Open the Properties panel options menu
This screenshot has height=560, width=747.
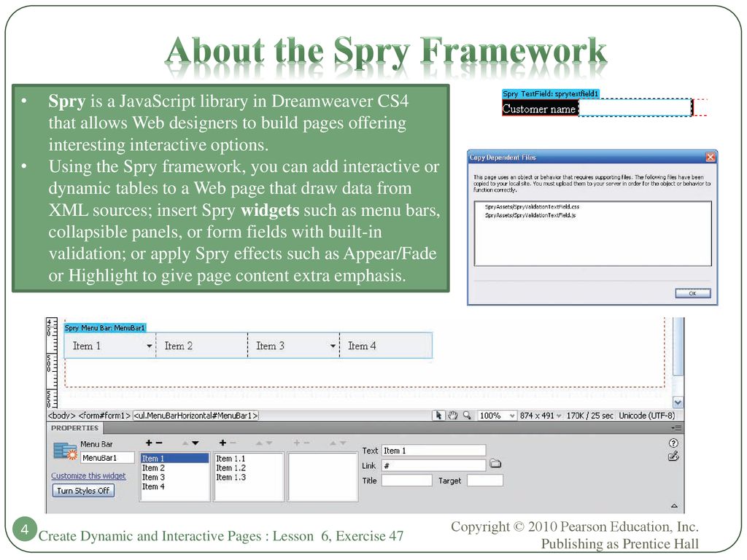(676, 428)
